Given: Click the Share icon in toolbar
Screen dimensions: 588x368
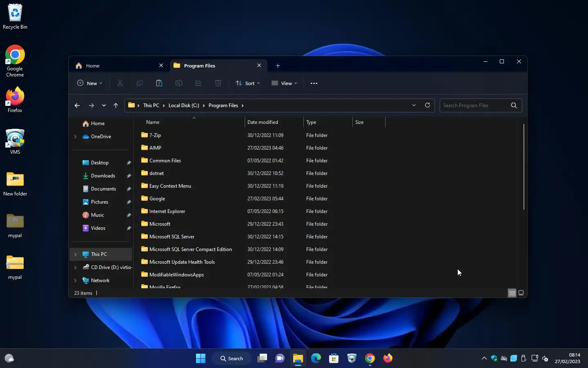Looking at the screenshot, I should (x=198, y=83).
